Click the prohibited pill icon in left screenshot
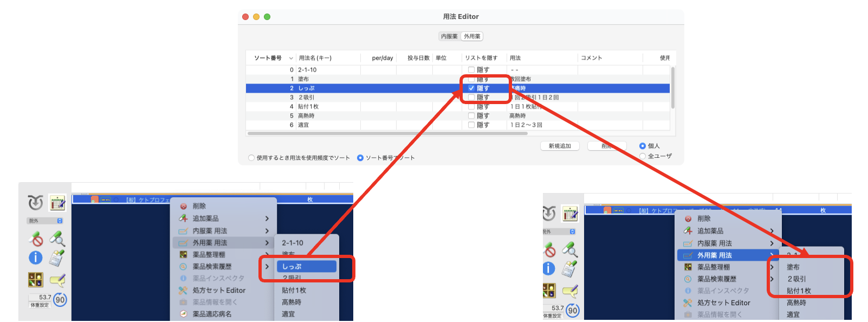The width and height of the screenshot is (868, 322). click(36, 239)
